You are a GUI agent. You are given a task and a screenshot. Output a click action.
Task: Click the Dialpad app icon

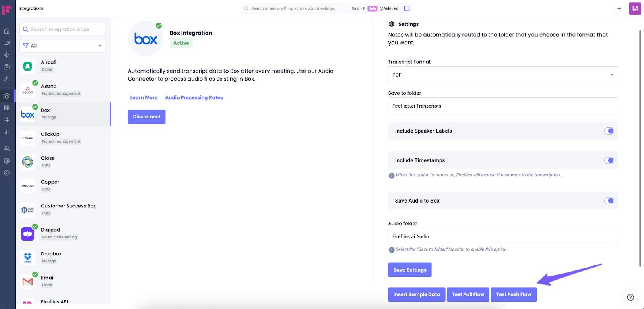(27, 234)
